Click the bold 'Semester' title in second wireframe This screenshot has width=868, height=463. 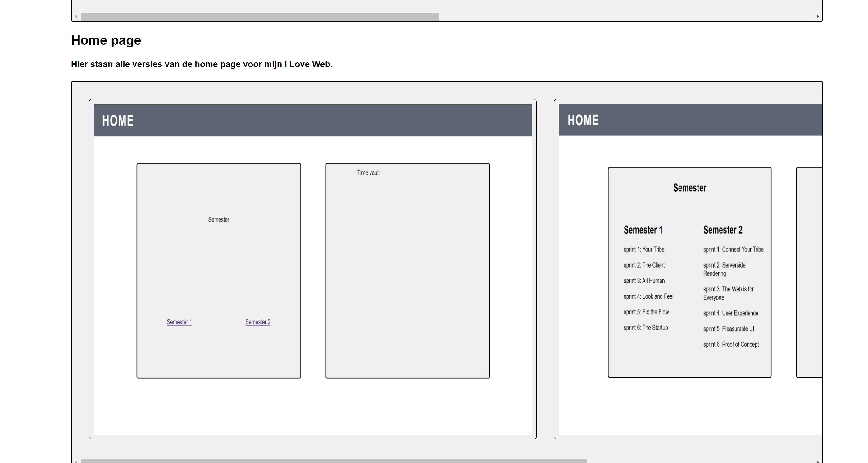pyautogui.click(x=689, y=188)
